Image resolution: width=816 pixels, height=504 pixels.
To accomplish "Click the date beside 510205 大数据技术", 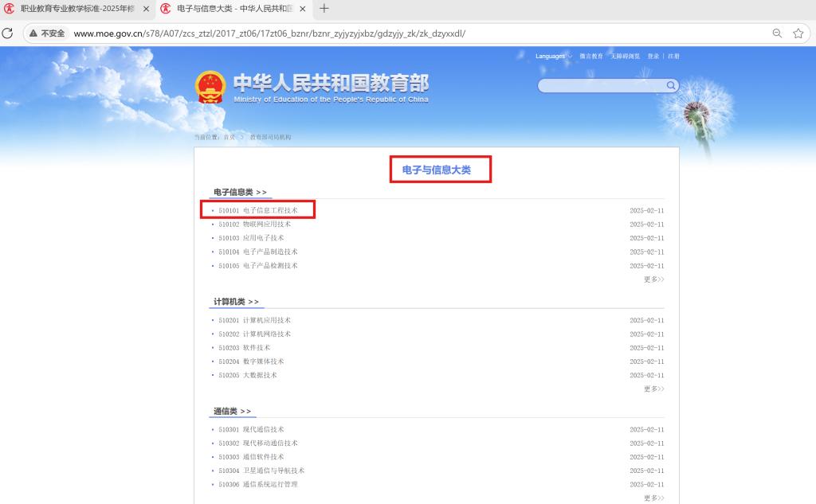I will (647, 375).
